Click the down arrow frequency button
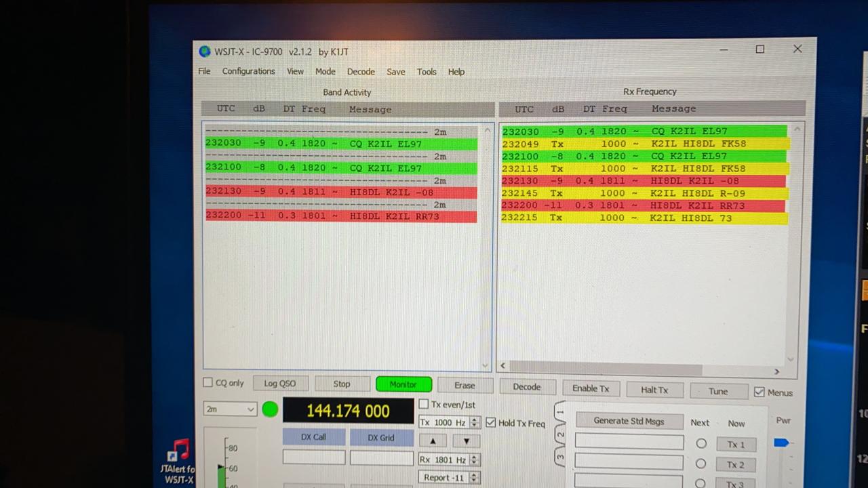Image resolution: width=868 pixels, height=488 pixels. [x=466, y=441]
